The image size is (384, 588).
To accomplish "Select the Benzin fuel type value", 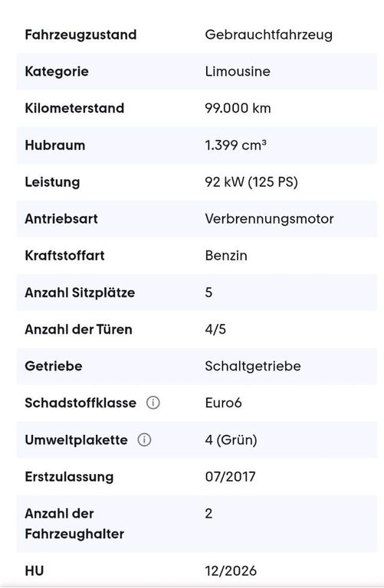I will tap(226, 256).
